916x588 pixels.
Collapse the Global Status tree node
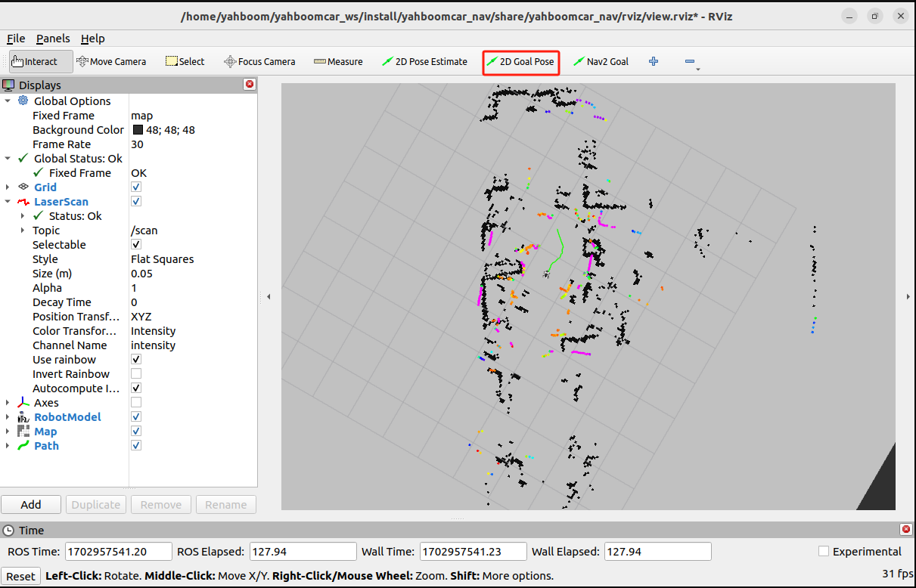tap(8, 159)
